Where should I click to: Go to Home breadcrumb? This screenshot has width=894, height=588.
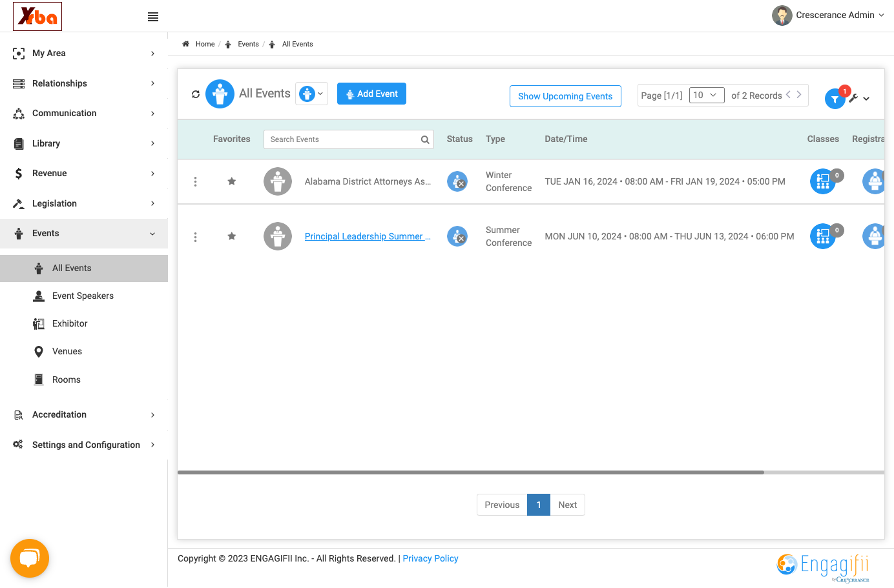coord(205,45)
